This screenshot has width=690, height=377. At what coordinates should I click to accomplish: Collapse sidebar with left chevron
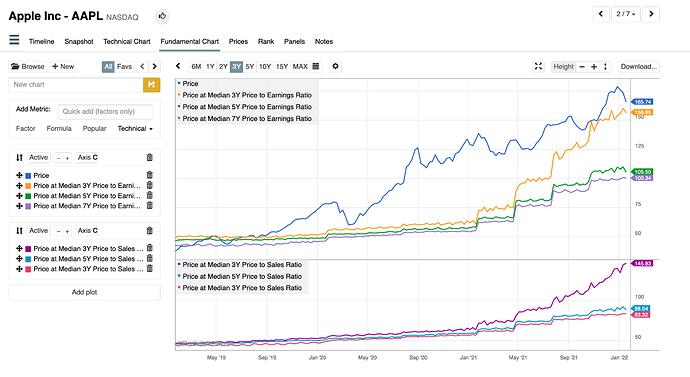click(178, 66)
